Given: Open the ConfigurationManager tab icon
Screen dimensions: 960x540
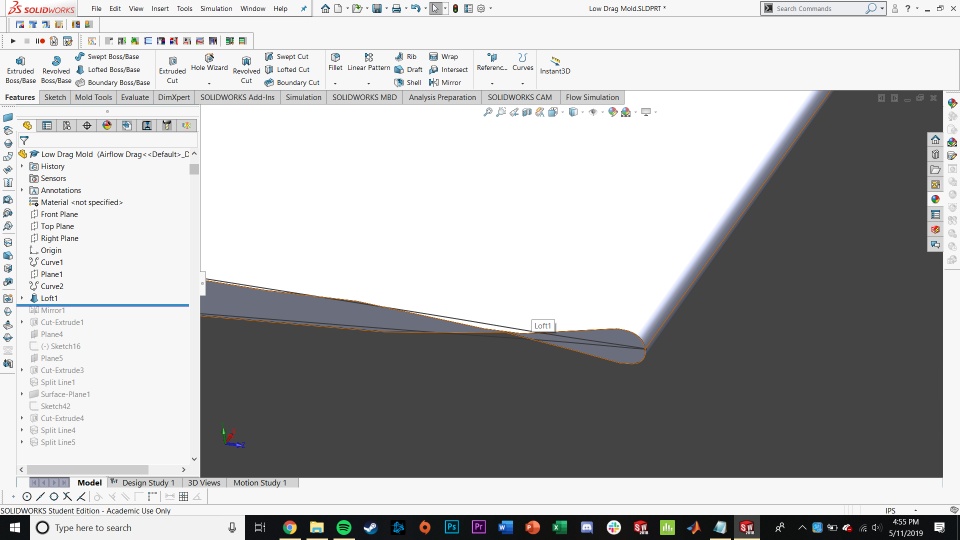Looking at the screenshot, I should [x=67, y=126].
